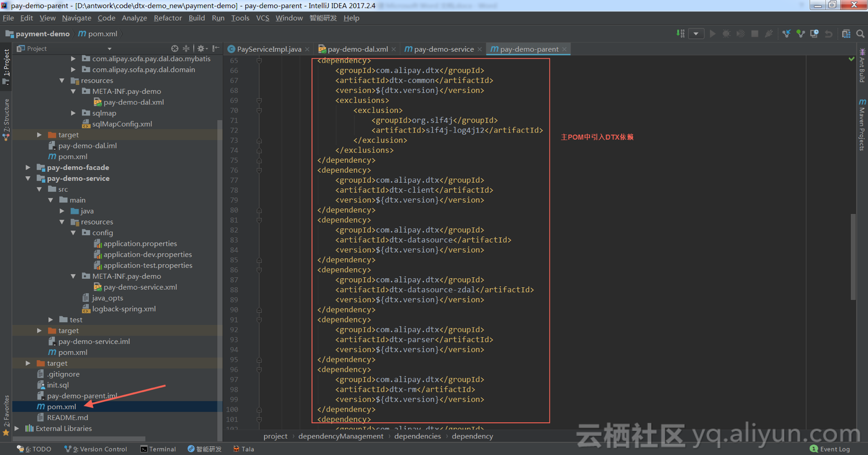Image resolution: width=868 pixels, height=455 pixels.
Task: Click the Debug bug icon
Action: point(726,34)
